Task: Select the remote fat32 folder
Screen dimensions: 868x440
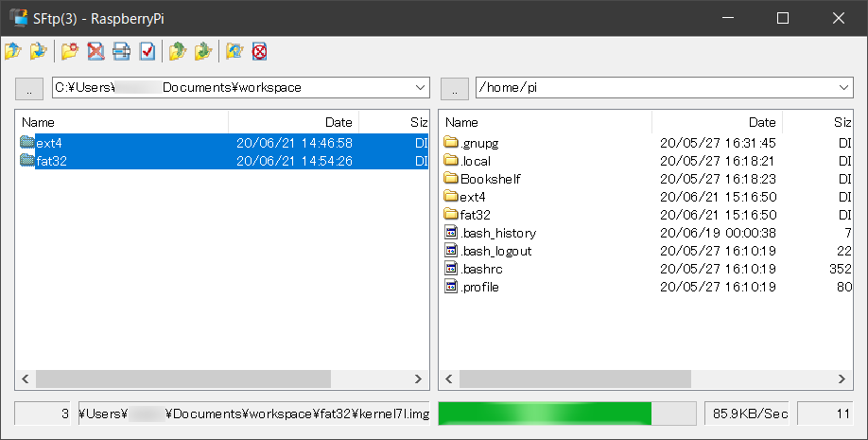Action: coord(467,215)
